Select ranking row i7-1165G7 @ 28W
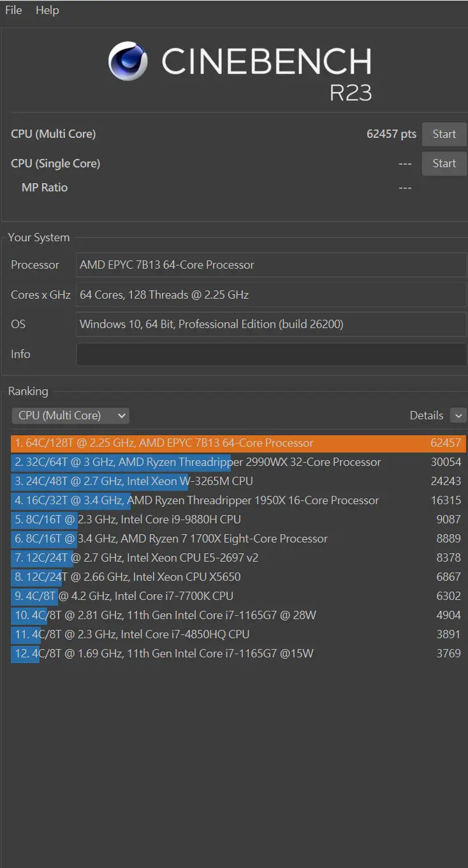The image size is (468, 868). [238, 615]
